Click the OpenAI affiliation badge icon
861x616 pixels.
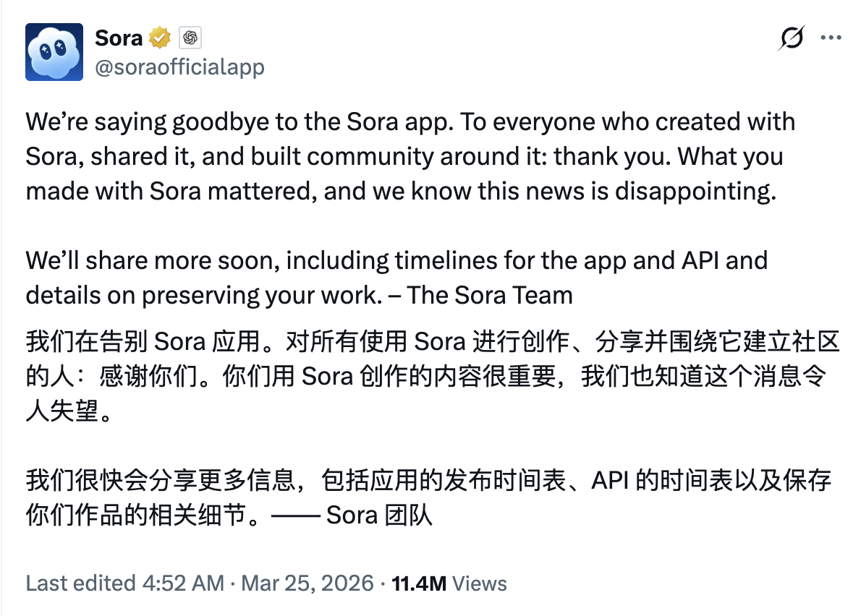point(190,38)
